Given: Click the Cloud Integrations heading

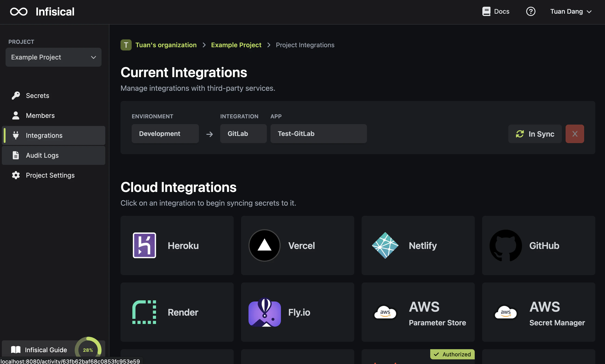Looking at the screenshot, I should click(178, 187).
